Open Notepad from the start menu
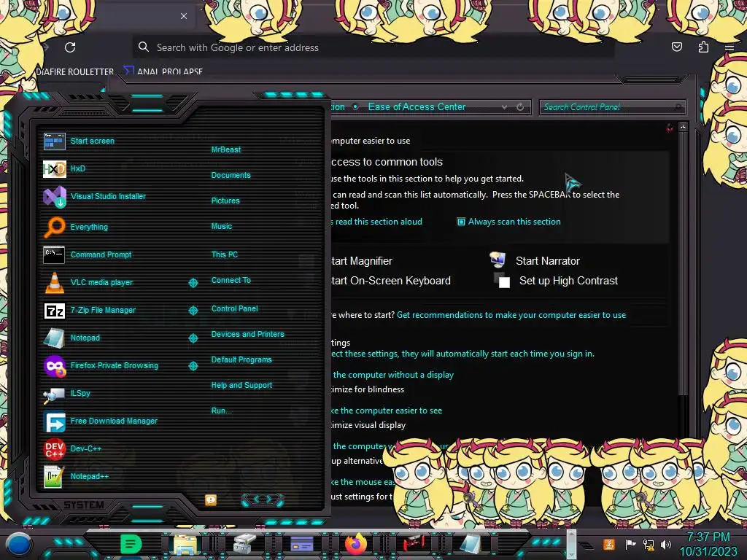Screen dimensions: 747x560 [54, 338]
